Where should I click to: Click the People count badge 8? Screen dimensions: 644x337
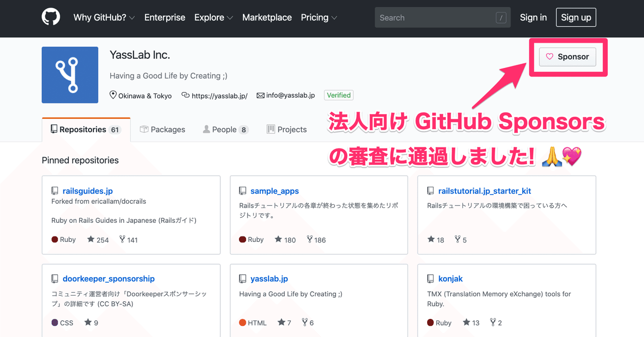coord(244,130)
